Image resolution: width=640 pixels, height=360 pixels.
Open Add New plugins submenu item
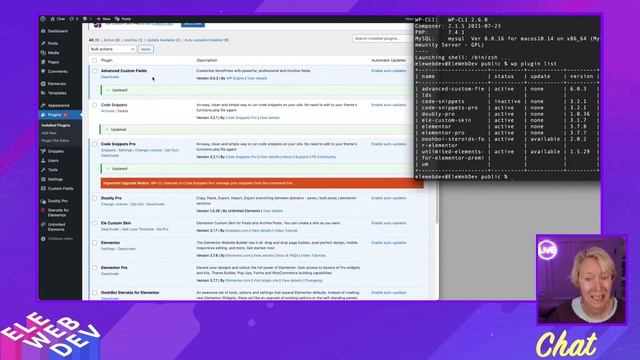pos(49,133)
